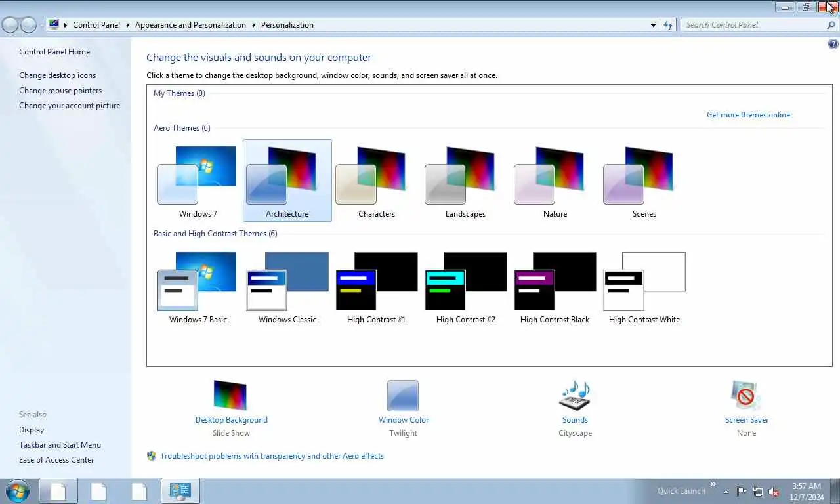The width and height of the screenshot is (840, 504).
Task: Open Troubleshoot problems with transparency link
Action: pos(272,456)
